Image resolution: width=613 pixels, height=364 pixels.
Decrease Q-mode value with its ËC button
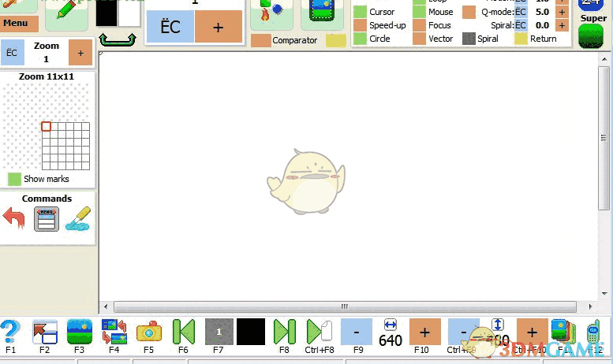521,12
